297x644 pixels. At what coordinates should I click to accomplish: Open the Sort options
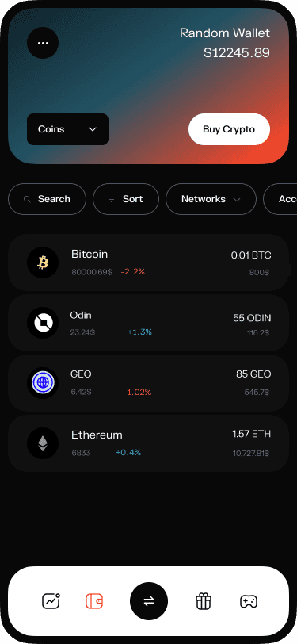click(126, 199)
